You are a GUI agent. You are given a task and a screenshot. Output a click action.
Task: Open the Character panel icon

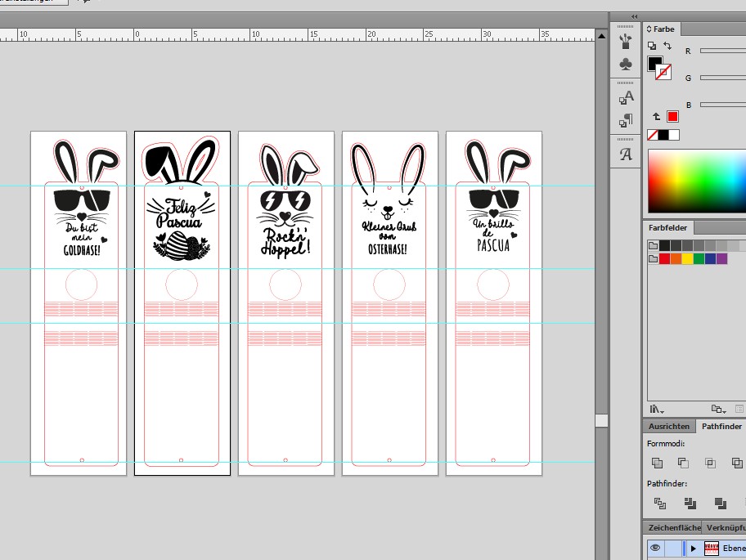point(626,97)
